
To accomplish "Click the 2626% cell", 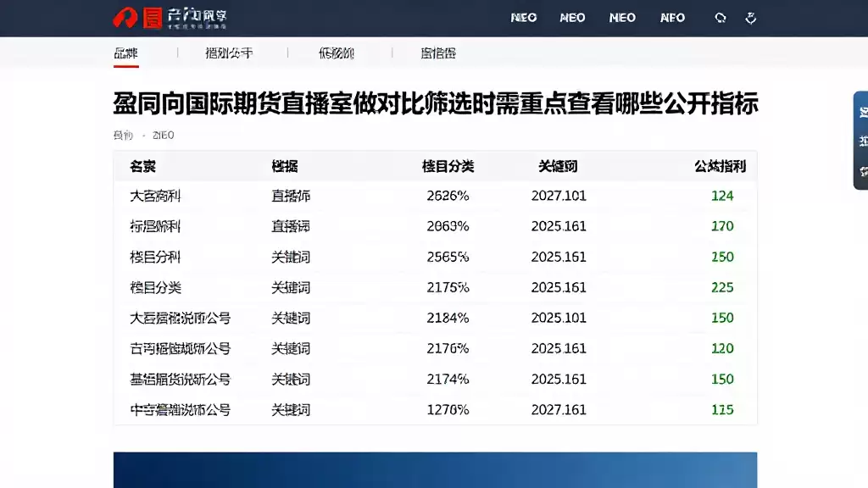I will pyautogui.click(x=448, y=196).
